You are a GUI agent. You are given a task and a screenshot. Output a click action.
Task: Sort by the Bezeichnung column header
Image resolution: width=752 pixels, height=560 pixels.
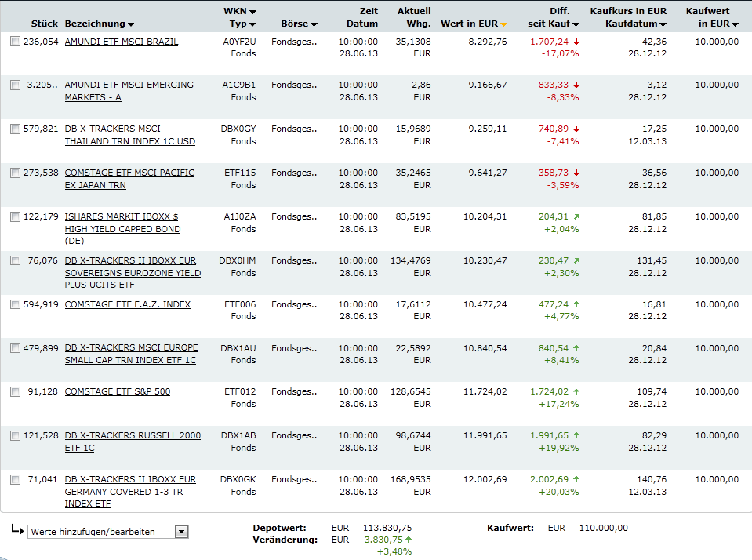pos(99,24)
